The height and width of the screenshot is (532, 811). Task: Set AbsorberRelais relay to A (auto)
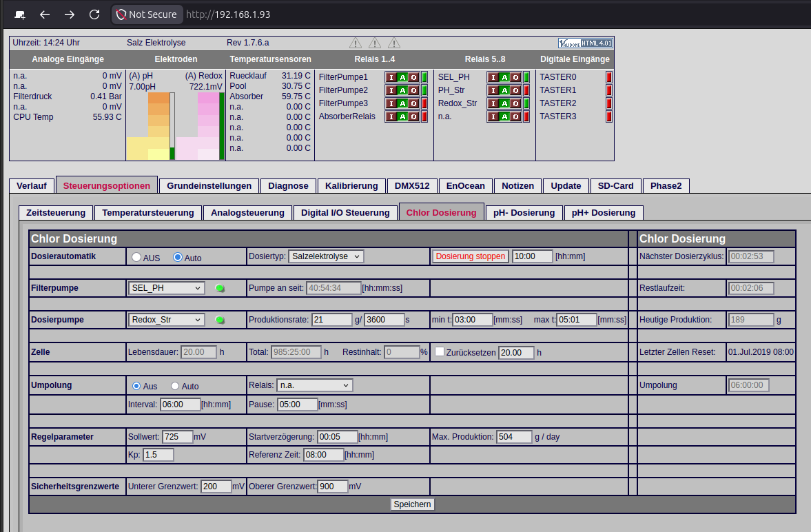click(x=402, y=116)
